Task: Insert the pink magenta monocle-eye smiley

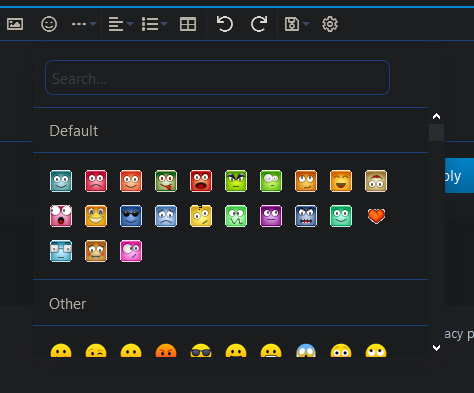Action: click(x=131, y=251)
